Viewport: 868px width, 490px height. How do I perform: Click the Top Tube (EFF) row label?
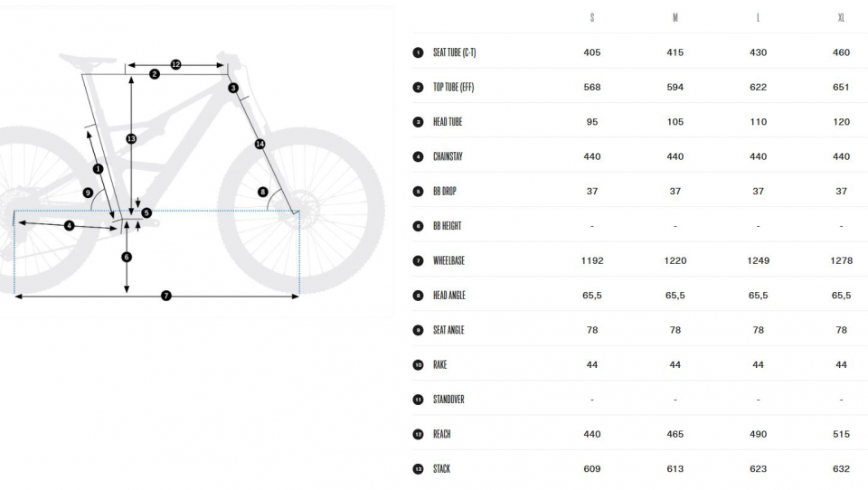click(x=453, y=88)
